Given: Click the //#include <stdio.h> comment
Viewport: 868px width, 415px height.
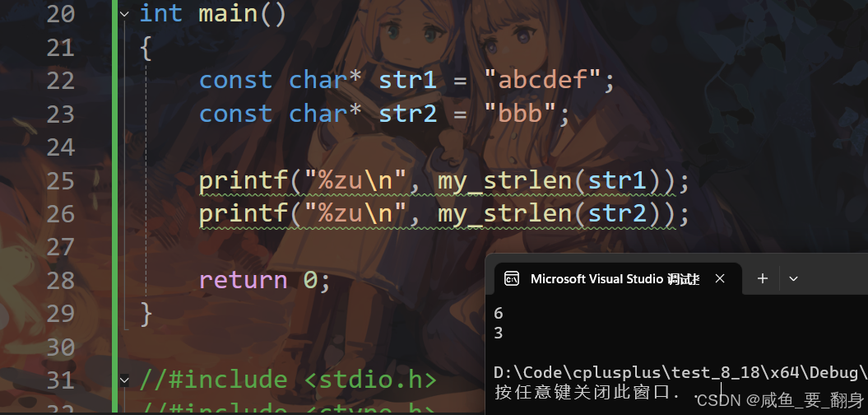Looking at the screenshot, I should pyautogui.click(x=289, y=380).
